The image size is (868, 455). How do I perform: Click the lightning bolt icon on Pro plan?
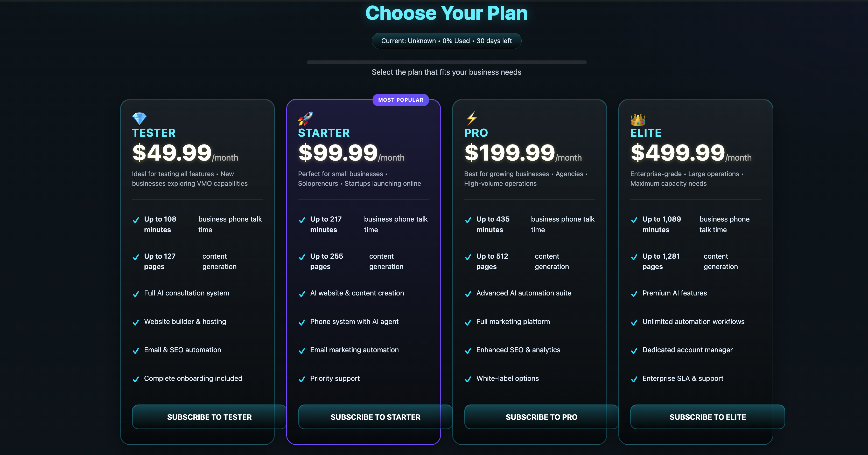coord(471,118)
